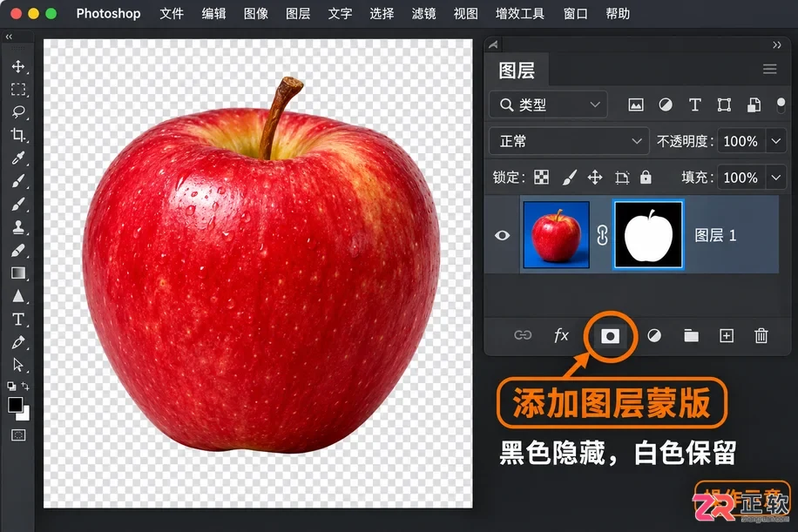Open the 滤镜 menu
Image resolution: width=798 pixels, height=532 pixels.
click(423, 14)
